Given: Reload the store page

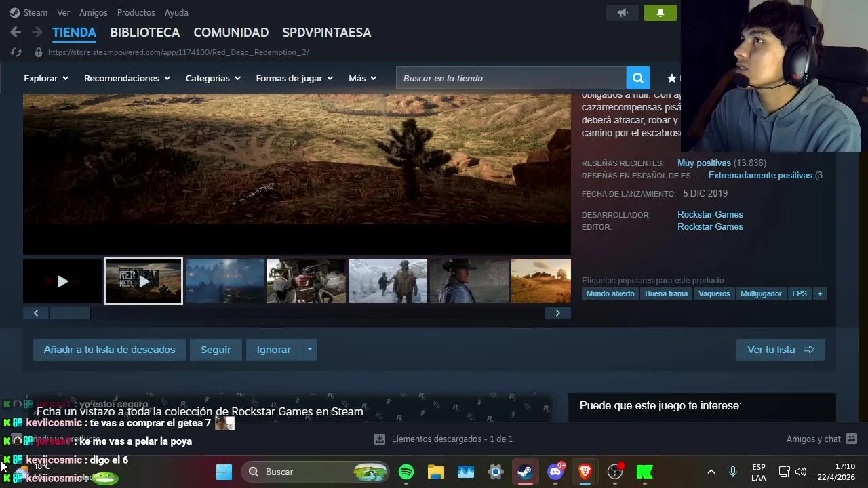Looking at the screenshot, I should (16, 52).
